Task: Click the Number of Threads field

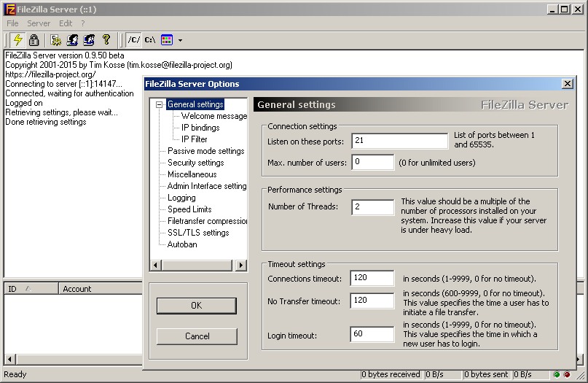Action: pos(373,207)
